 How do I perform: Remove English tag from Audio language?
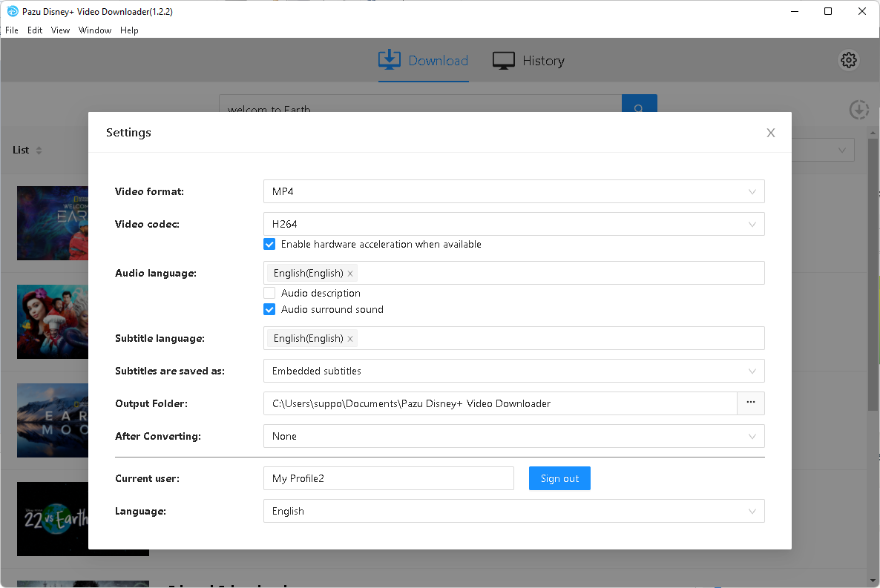[x=350, y=274]
